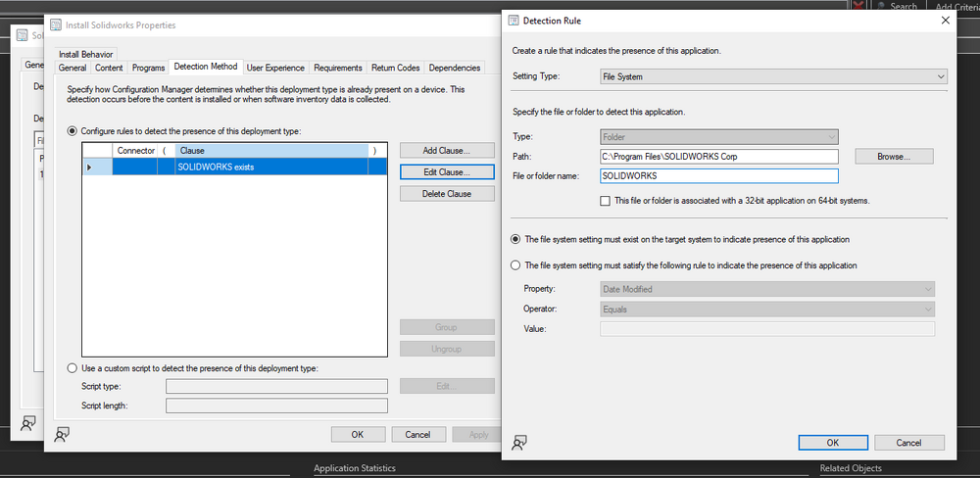
Task: Click OK in Install Solidworks Properties
Action: pyautogui.click(x=358, y=434)
